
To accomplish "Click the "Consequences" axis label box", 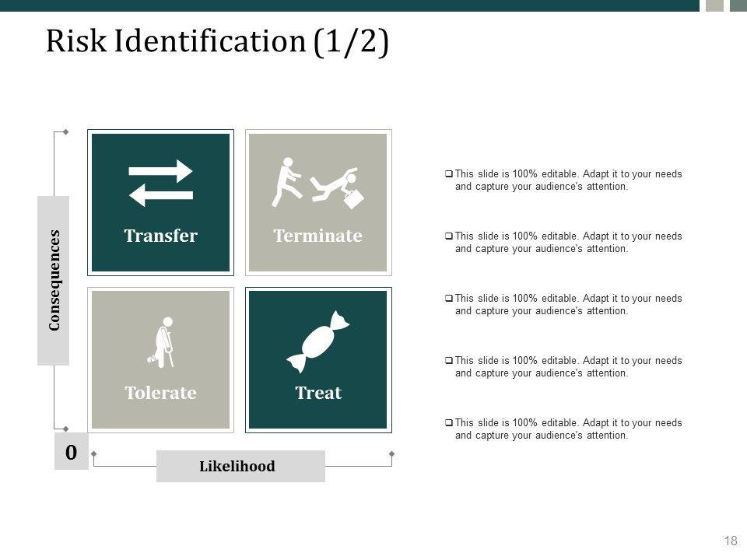I will coord(54,281).
